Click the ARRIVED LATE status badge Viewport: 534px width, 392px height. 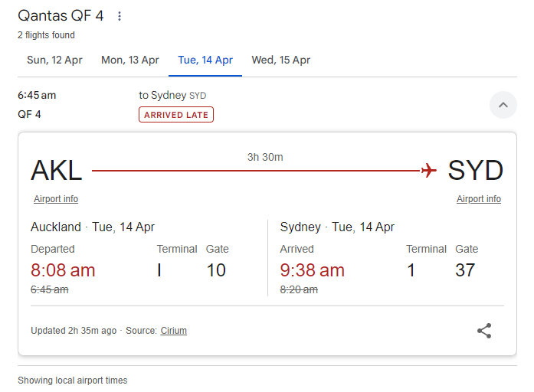[176, 115]
